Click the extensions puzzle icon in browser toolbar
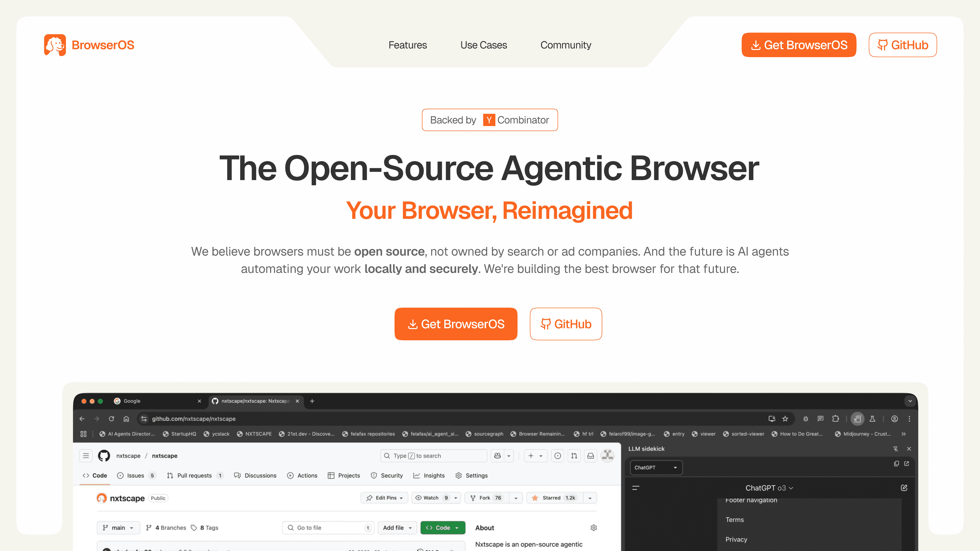Image resolution: width=980 pixels, height=551 pixels. click(x=835, y=419)
